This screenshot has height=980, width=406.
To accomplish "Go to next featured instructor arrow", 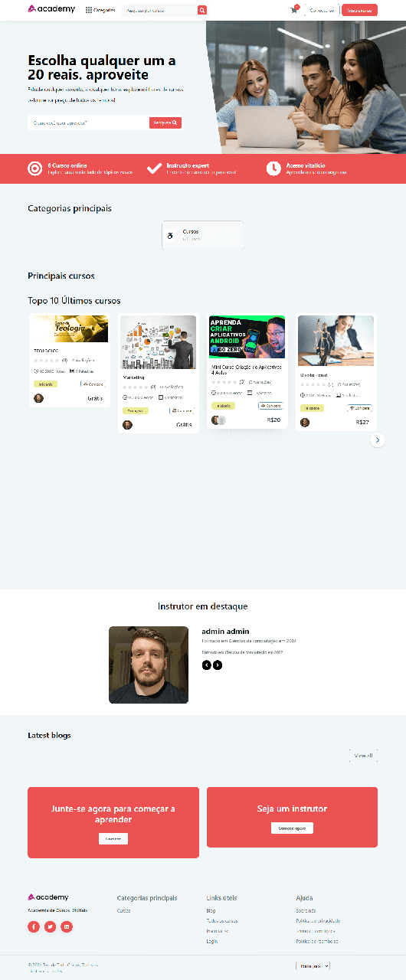I will tap(218, 665).
